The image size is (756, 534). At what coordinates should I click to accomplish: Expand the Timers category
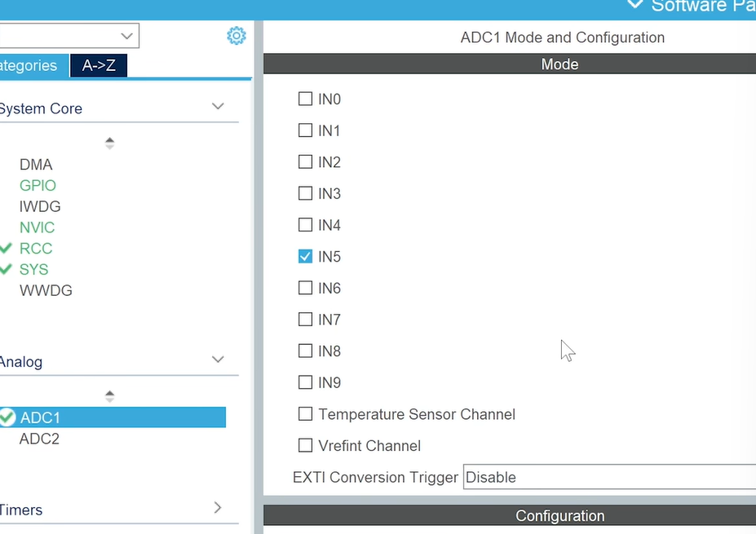click(x=218, y=507)
